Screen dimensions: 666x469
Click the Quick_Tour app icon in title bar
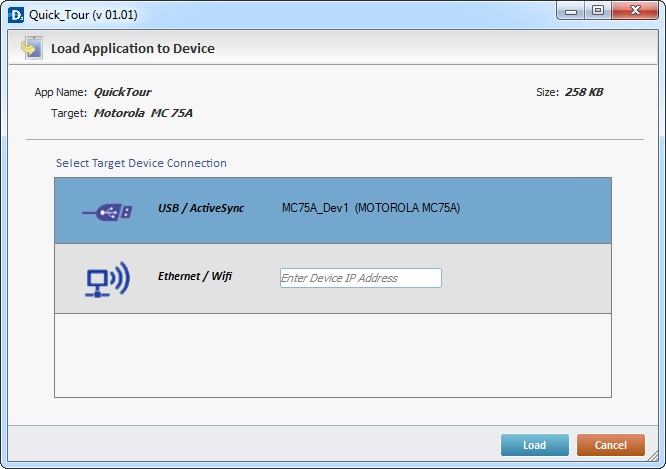coord(16,15)
